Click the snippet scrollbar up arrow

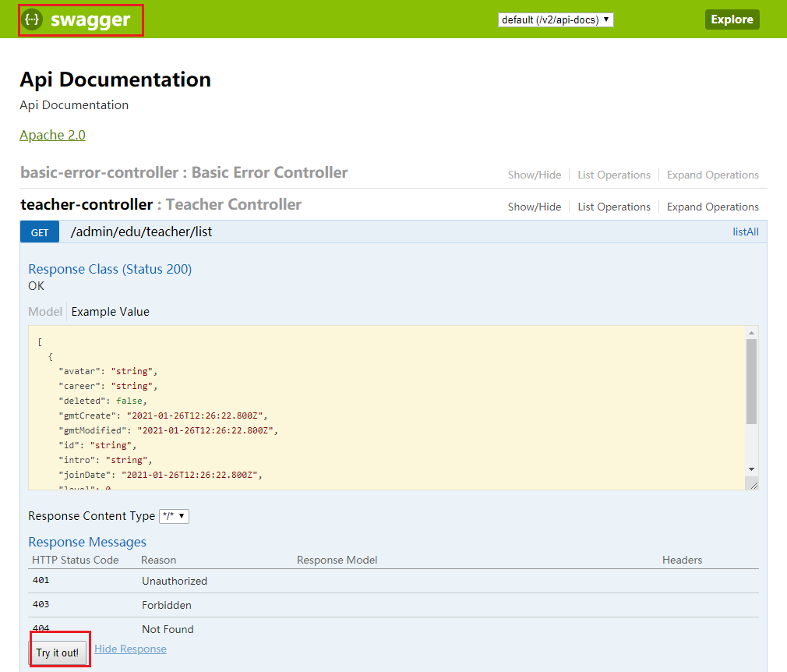[751, 332]
